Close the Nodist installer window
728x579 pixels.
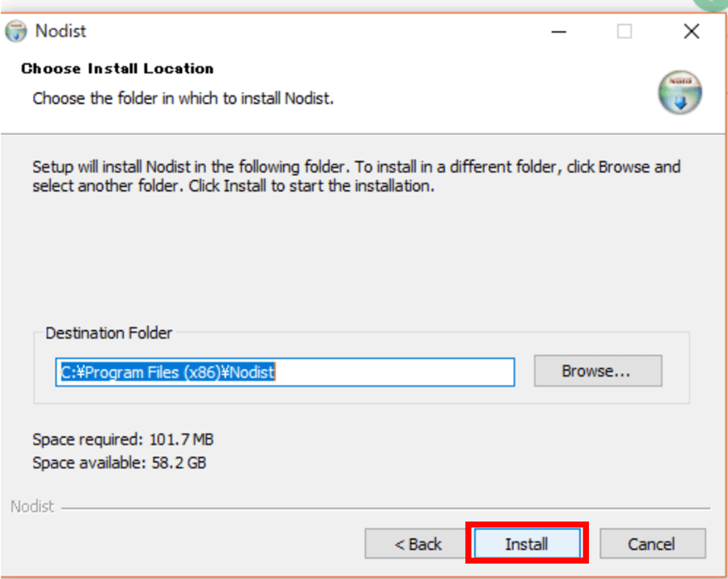692,32
